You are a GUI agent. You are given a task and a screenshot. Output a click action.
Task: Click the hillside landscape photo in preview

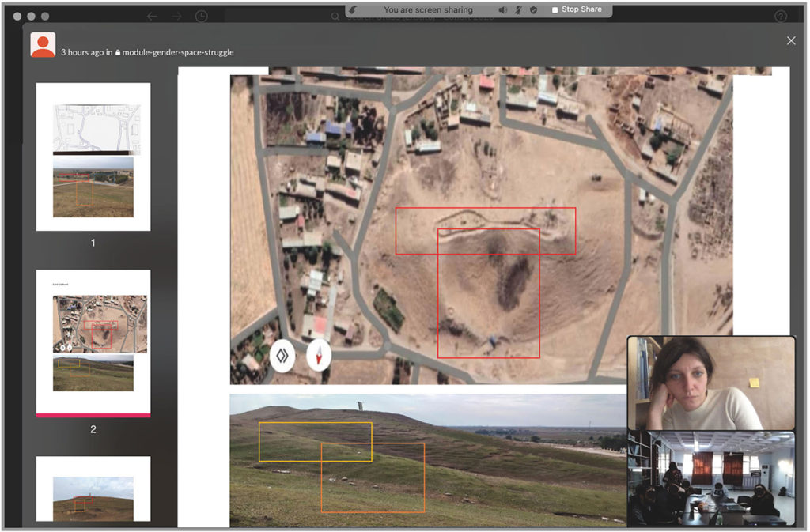click(428, 461)
